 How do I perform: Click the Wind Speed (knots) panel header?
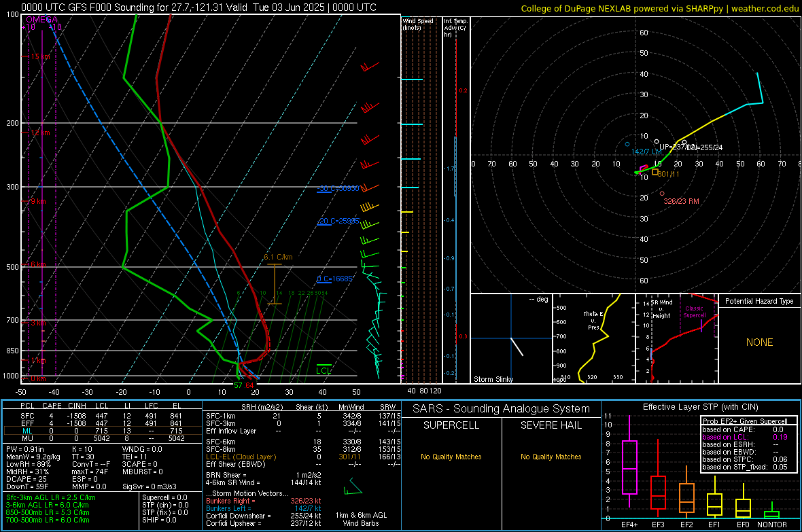point(418,24)
